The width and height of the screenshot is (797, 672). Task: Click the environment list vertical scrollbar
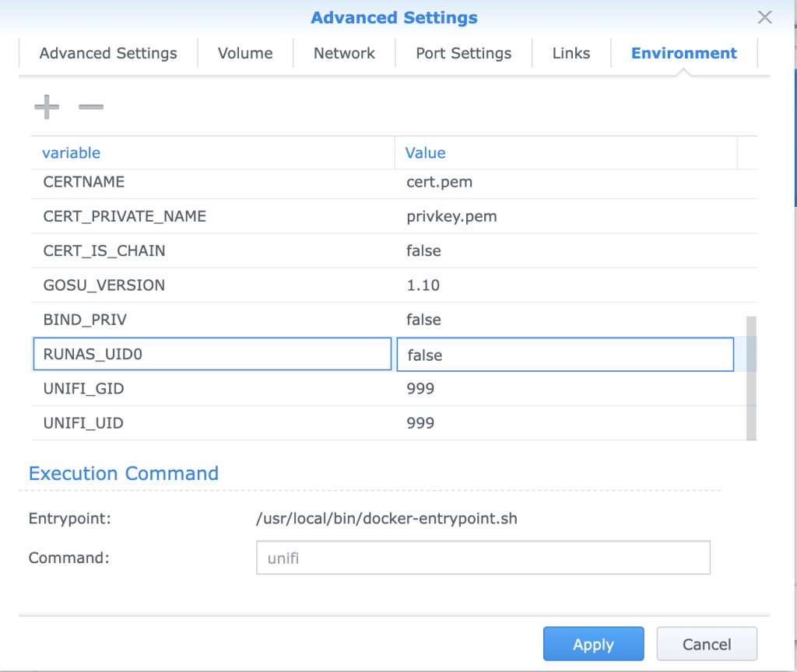(751, 378)
